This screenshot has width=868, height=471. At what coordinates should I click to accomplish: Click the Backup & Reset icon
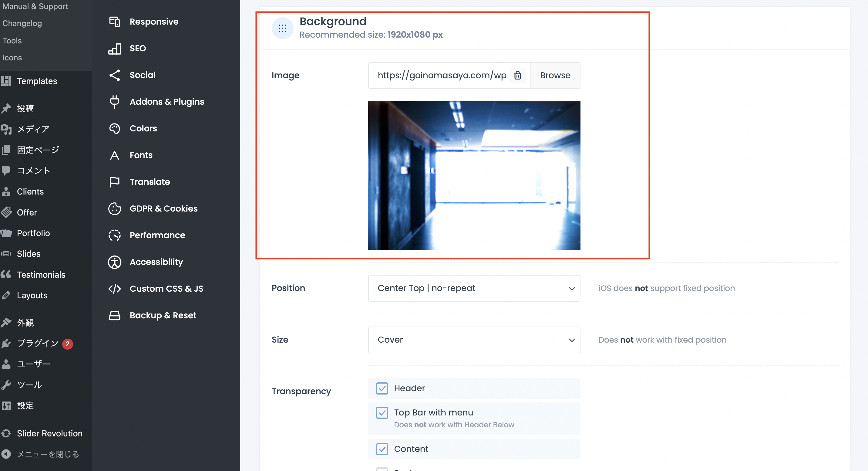coord(113,315)
